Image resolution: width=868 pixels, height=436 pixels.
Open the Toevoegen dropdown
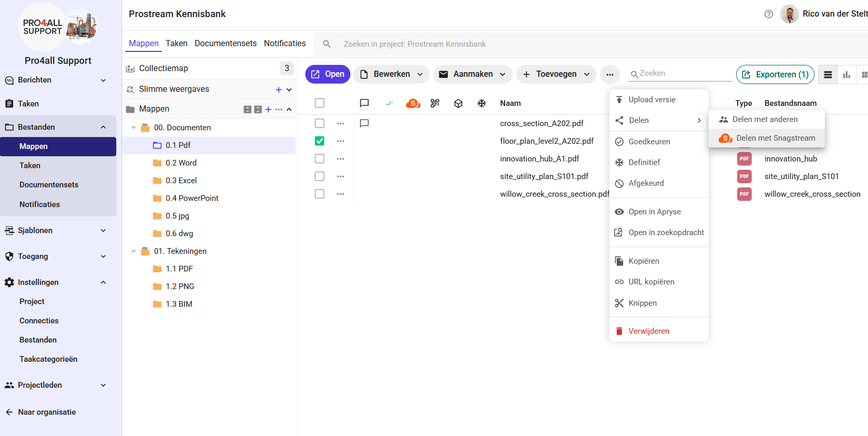(x=557, y=74)
